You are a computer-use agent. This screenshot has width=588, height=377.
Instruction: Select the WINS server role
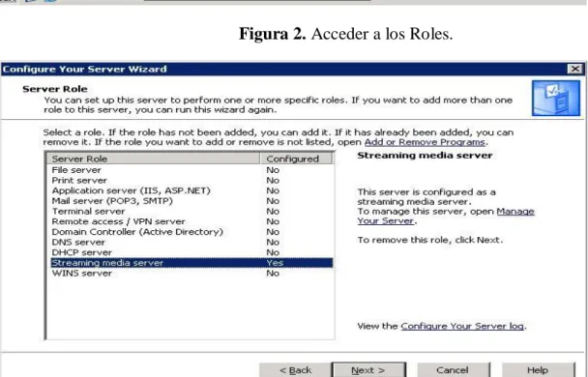[x=191, y=274]
